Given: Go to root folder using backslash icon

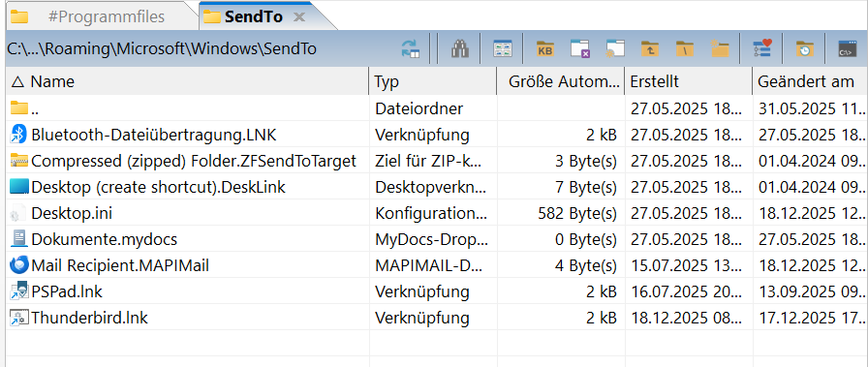Looking at the screenshot, I should [x=685, y=48].
